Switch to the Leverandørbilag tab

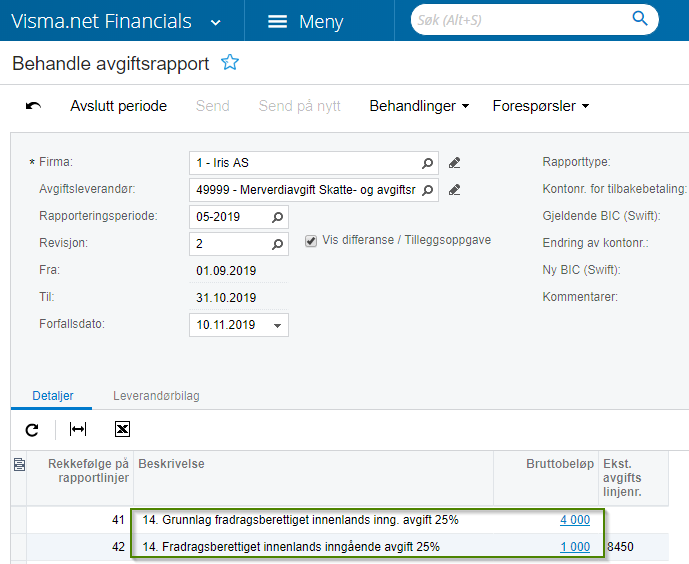coord(156,396)
